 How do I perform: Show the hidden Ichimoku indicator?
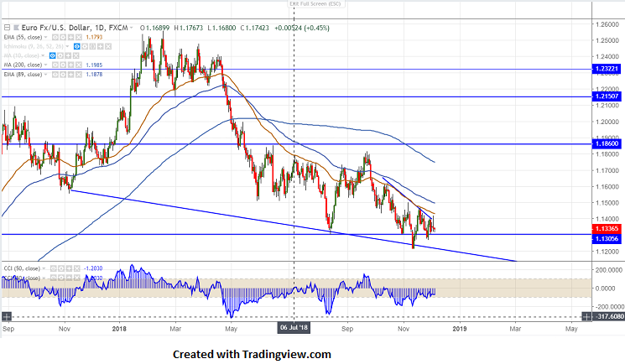click(x=77, y=46)
